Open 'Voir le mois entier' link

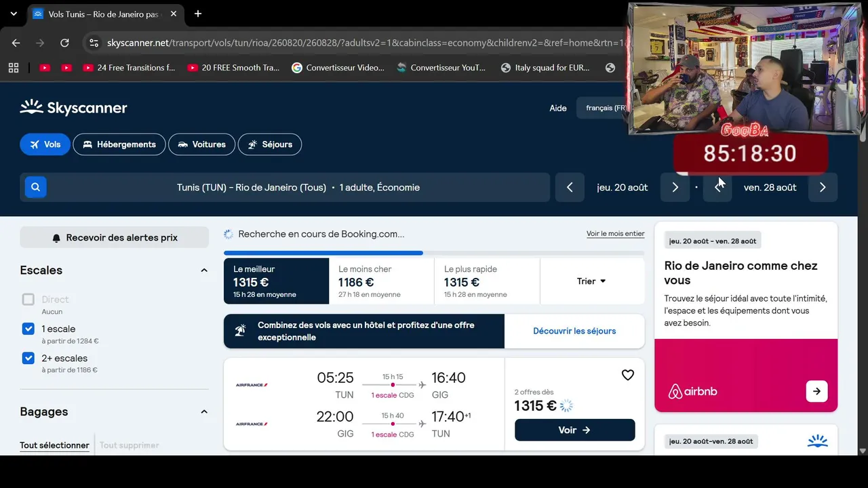point(616,234)
